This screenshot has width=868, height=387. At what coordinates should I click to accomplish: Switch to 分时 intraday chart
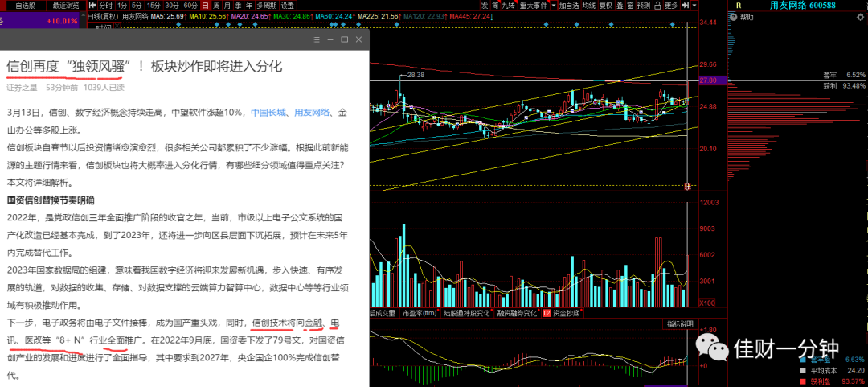pyautogui.click(x=106, y=6)
